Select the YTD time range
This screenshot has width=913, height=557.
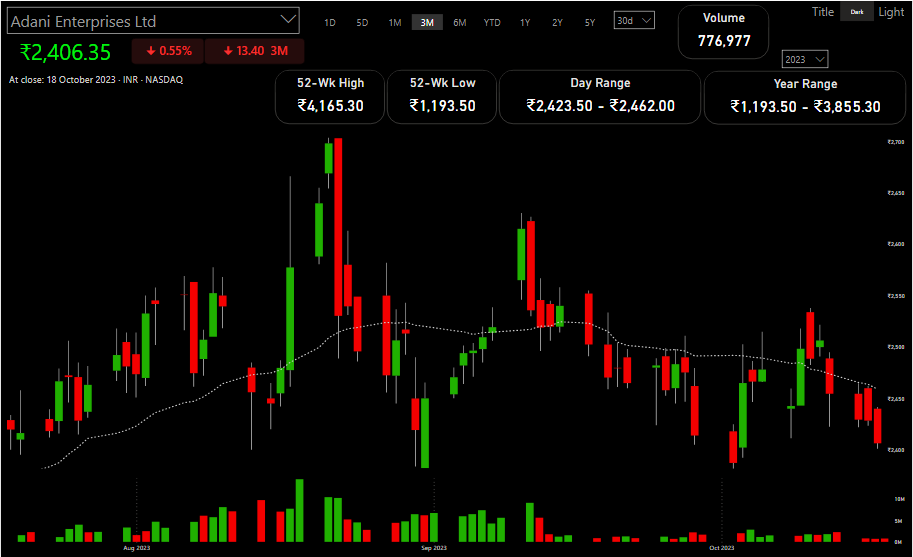[492, 22]
